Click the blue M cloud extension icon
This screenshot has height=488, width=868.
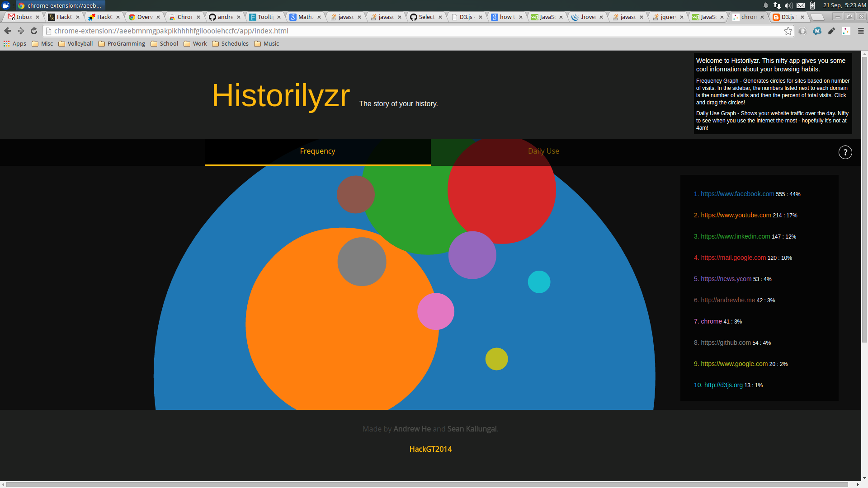click(817, 31)
